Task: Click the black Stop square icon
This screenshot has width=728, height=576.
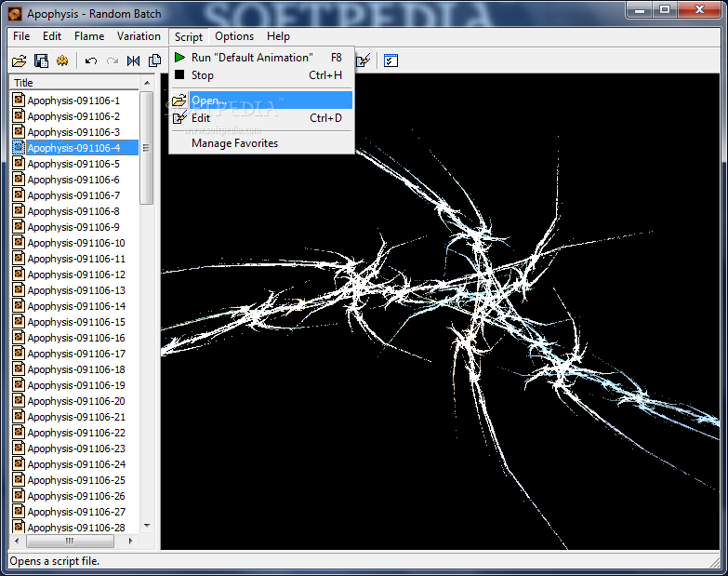Action: [179, 74]
